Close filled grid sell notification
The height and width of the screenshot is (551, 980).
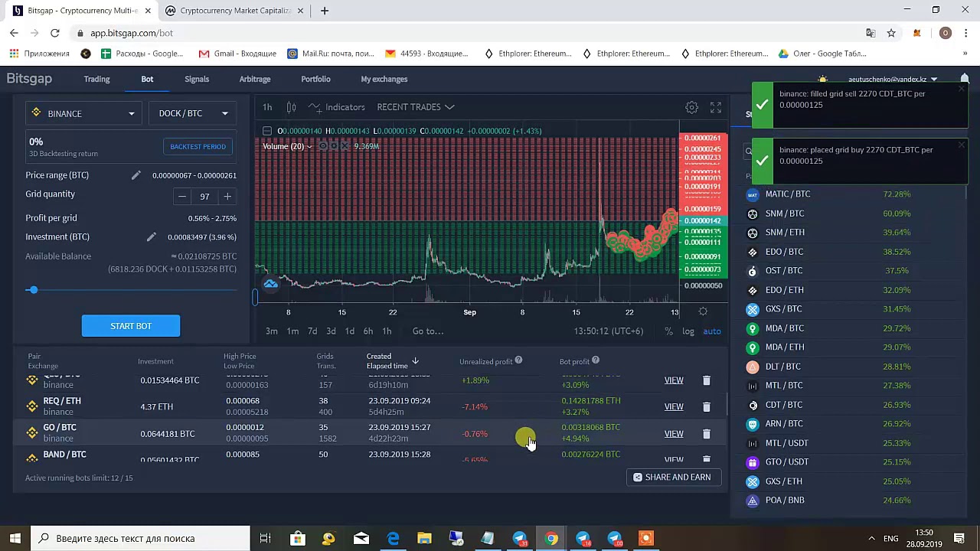(x=962, y=89)
